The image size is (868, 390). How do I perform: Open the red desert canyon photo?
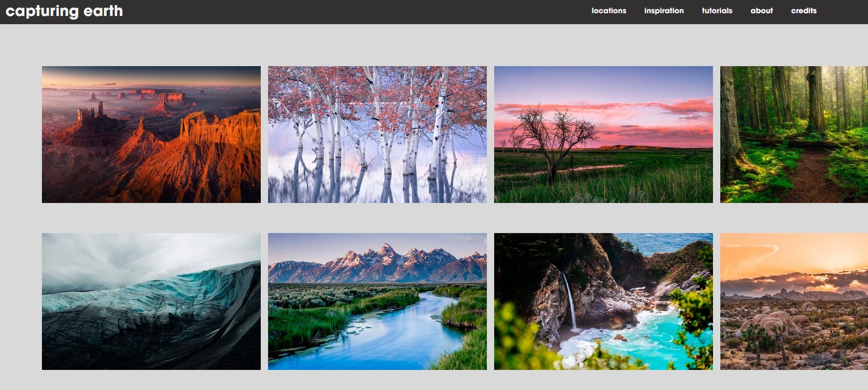tap(151, 135)
